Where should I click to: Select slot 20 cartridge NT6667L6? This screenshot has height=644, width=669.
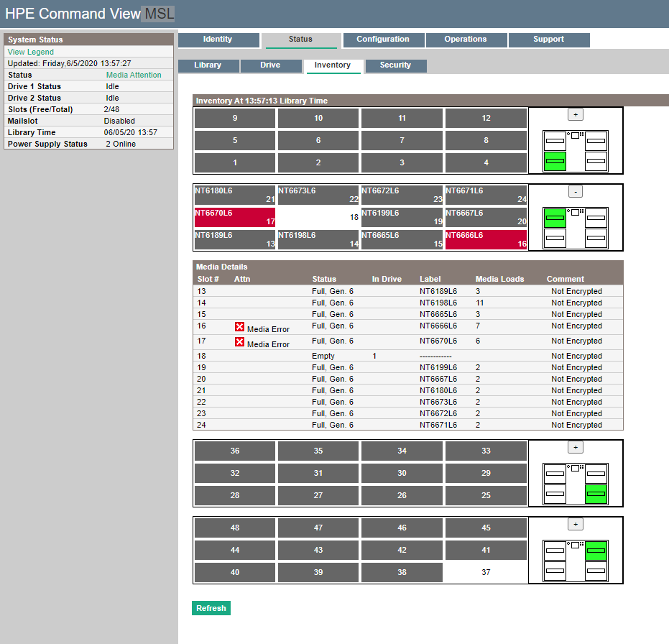(x=486, y=217)
